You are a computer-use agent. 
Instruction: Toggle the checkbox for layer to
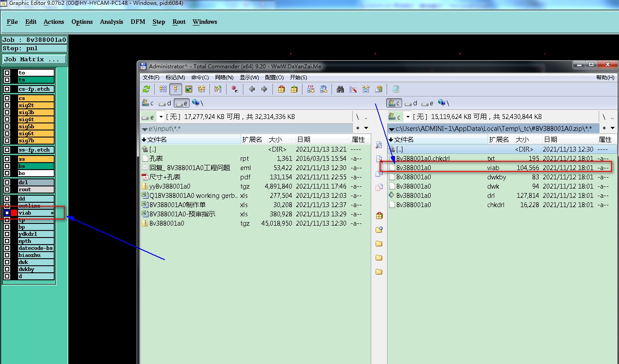[7, 73]
